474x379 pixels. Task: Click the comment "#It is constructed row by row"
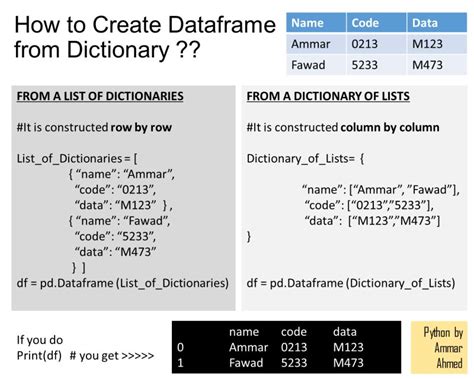click(94, 127)
